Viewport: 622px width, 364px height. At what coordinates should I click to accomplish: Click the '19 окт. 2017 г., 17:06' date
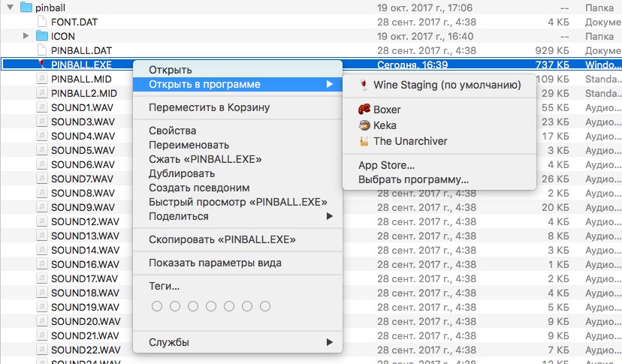pos(425,8)
